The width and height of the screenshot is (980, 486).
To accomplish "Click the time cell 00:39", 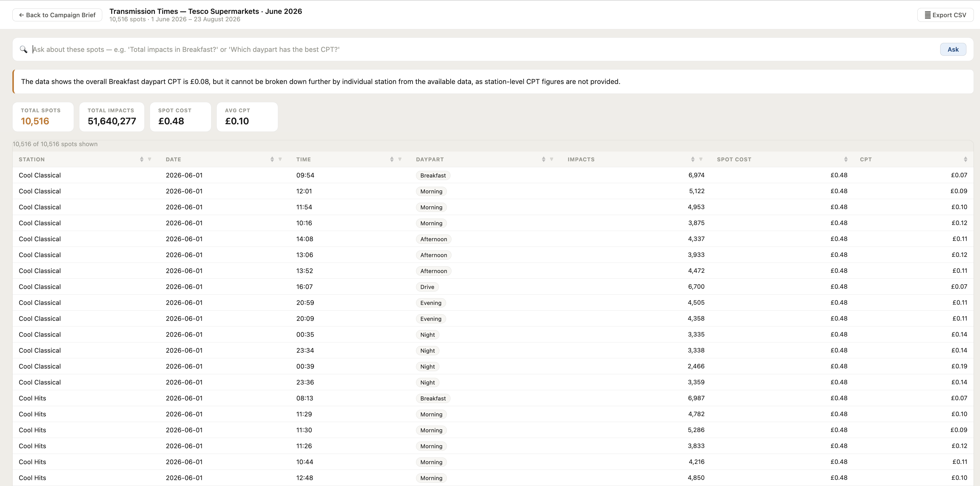I will 305,367.
